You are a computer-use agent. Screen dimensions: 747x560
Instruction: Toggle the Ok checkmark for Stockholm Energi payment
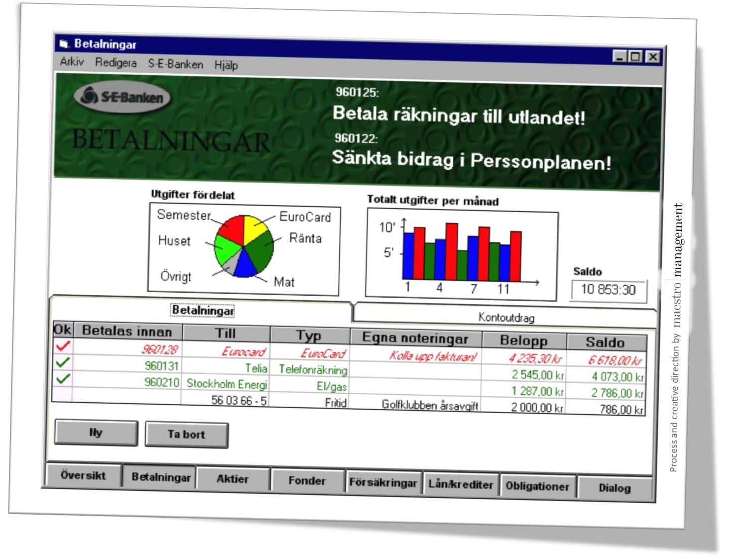point(63,378)
